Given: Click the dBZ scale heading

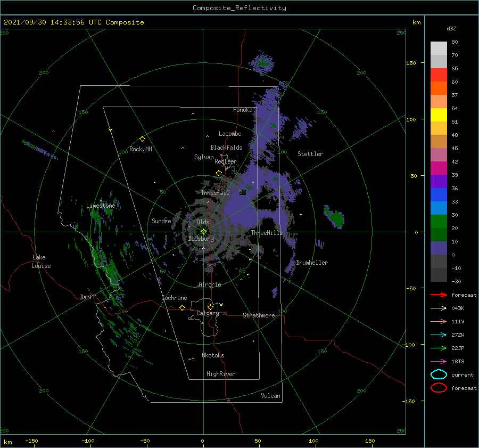Looking at the screenshot, I should tap(451, 29).
